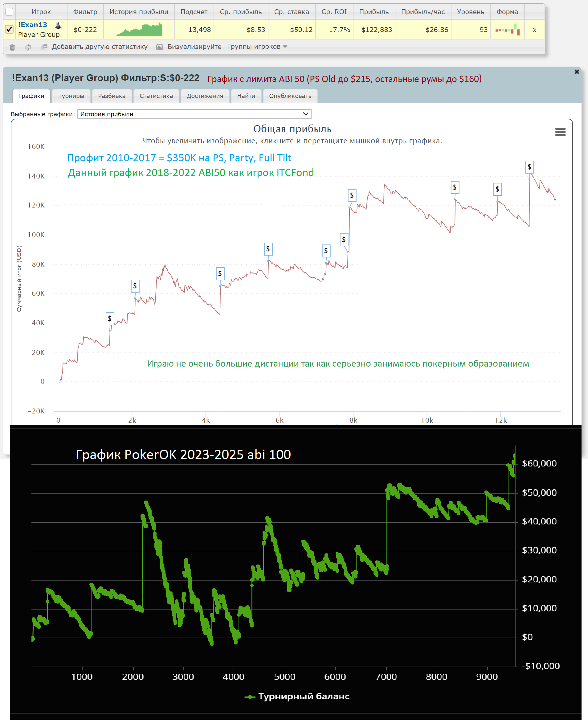This screenshot has height=727, width=588.
Task: Click the !Exan13 player link
Action: point(33,25)
